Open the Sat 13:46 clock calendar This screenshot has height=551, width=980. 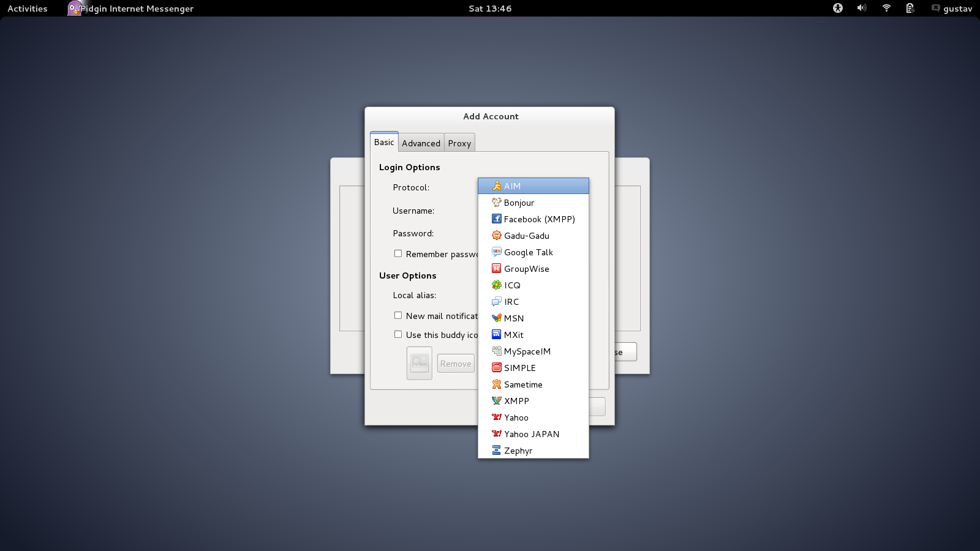(x=490, y=8)
